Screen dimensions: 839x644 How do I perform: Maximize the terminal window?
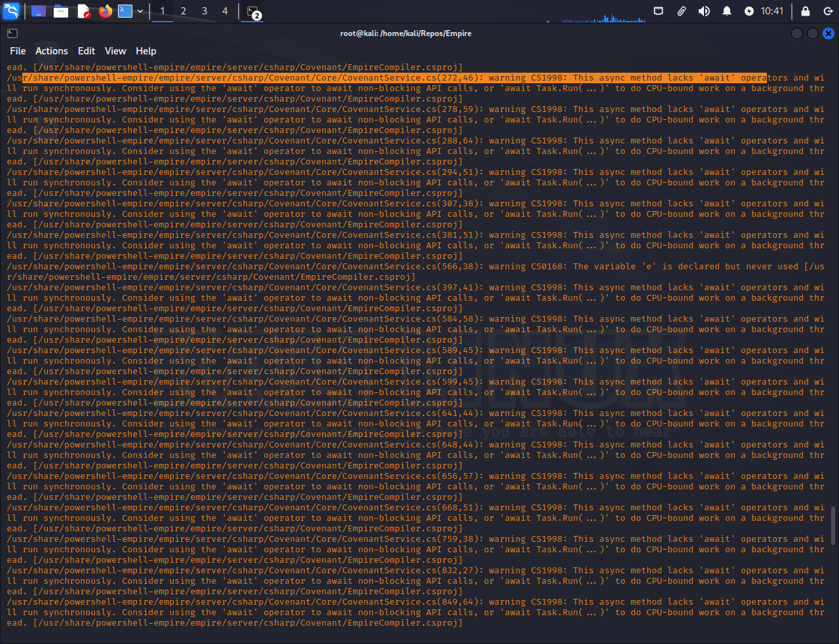(x=813, y=33)
